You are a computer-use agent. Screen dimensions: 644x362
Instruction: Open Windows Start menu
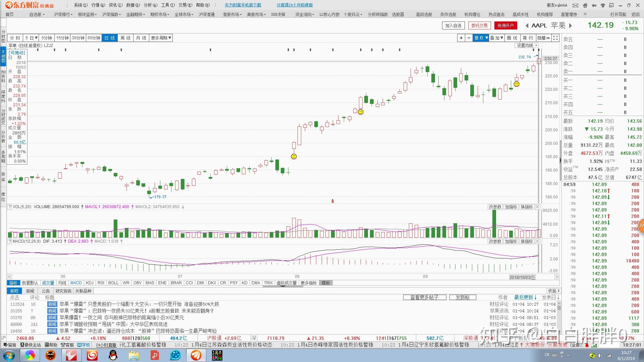click(x=9, y=355)
